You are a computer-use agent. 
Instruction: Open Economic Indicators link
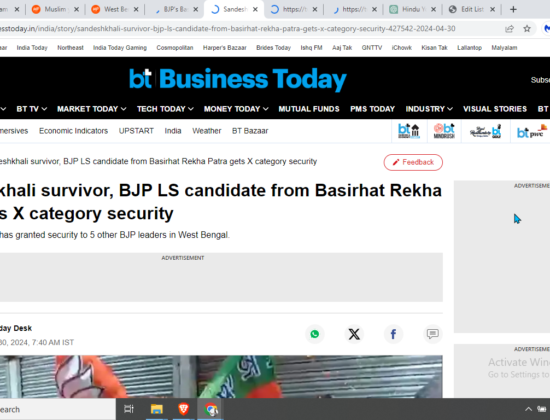tap(73, 131)
